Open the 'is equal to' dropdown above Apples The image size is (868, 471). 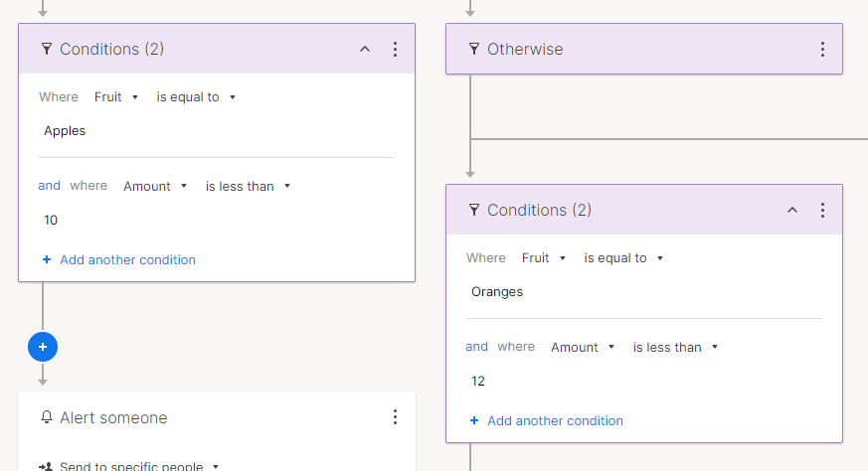pos(196,97)
